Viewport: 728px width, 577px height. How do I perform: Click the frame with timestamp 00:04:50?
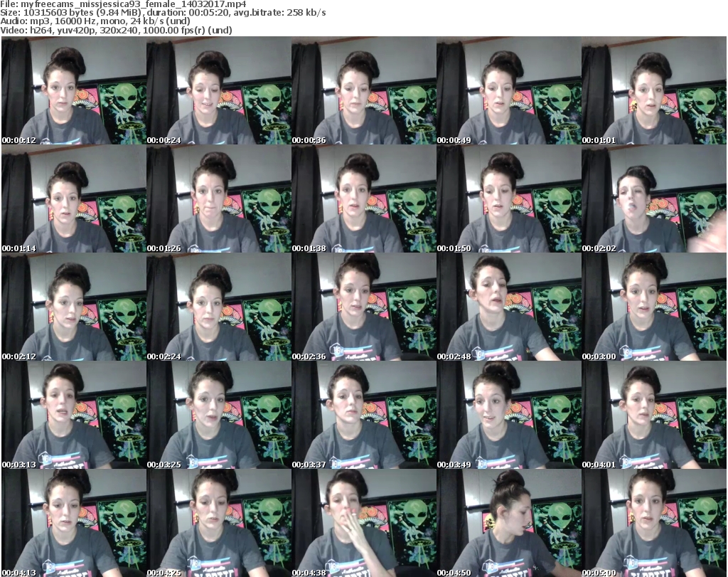(509, 523)
